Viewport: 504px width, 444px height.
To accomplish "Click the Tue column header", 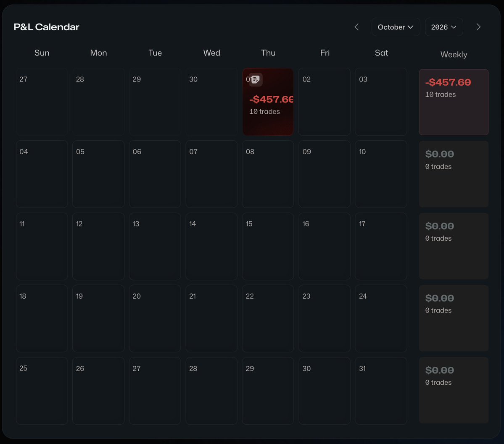I will [155, 53].
